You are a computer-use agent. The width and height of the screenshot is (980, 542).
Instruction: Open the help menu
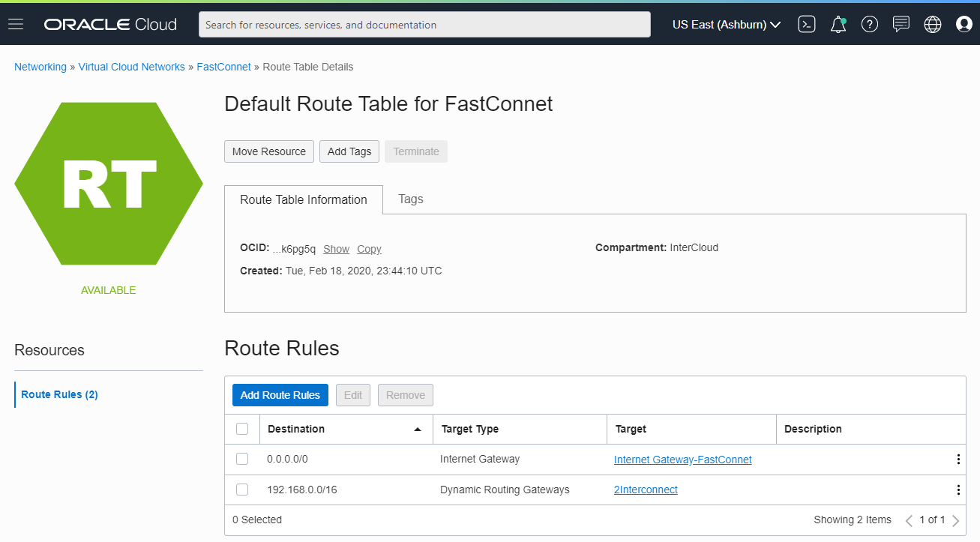870,23
